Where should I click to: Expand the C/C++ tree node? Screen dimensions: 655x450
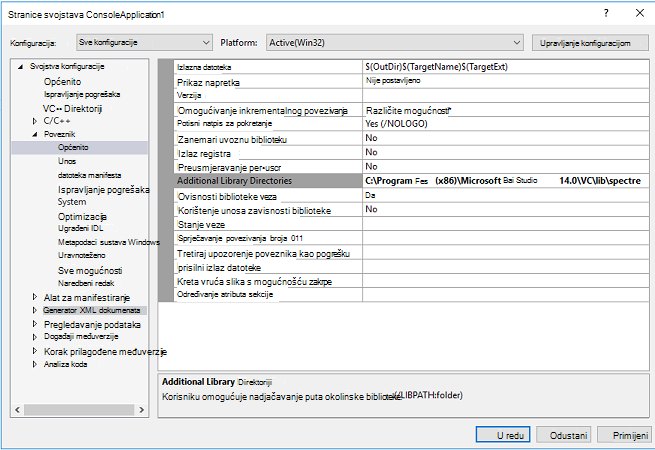pos(35,121)
